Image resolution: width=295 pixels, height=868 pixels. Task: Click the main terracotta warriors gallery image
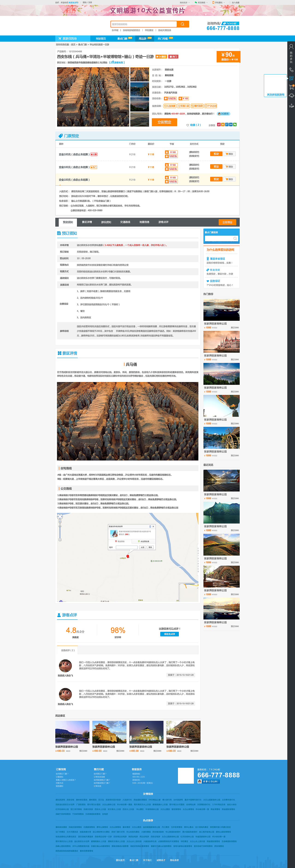click(93, 97)
